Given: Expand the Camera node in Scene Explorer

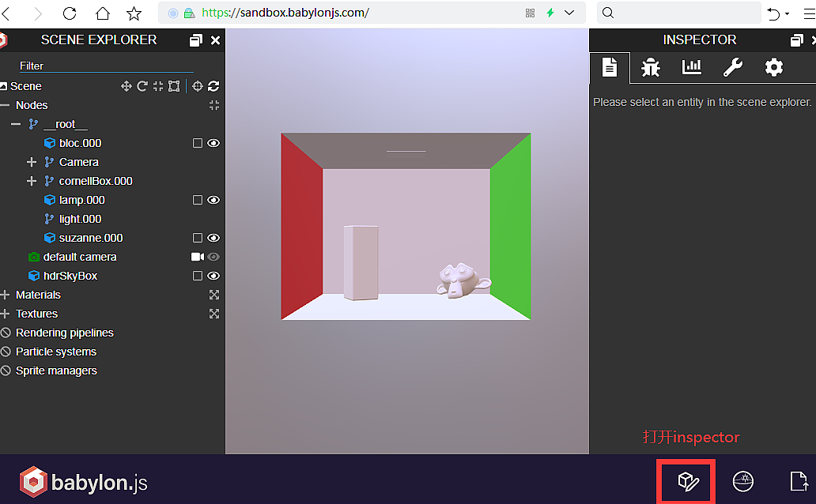Looking at the screenshot, I should point(32,162).
